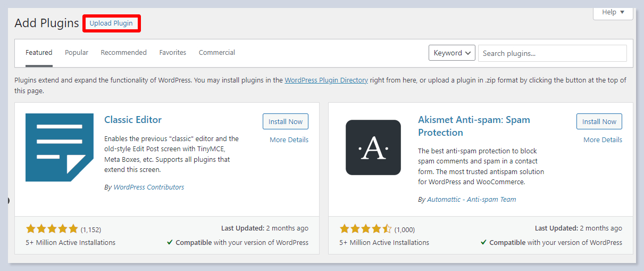Image resolution: width=644 pixels, height=271 pixels.
Task: Install the Classic Editor plugin now
Action: tap(285, 121)
